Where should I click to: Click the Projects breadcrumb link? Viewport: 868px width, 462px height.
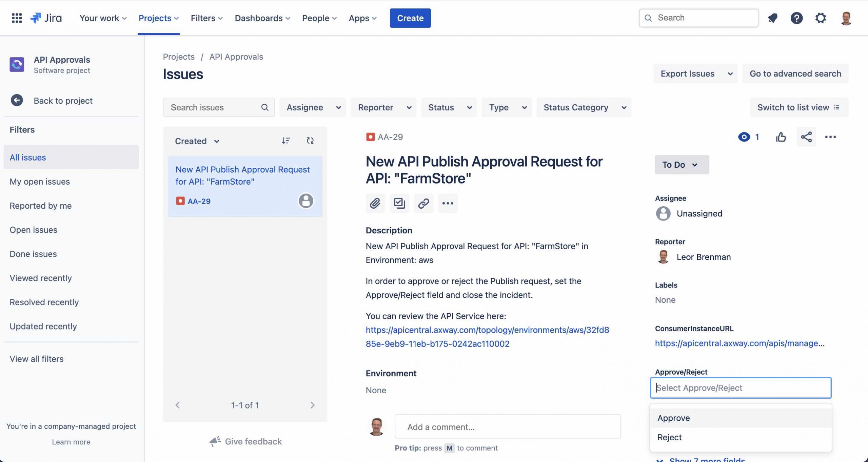click(x=179, y=57)
